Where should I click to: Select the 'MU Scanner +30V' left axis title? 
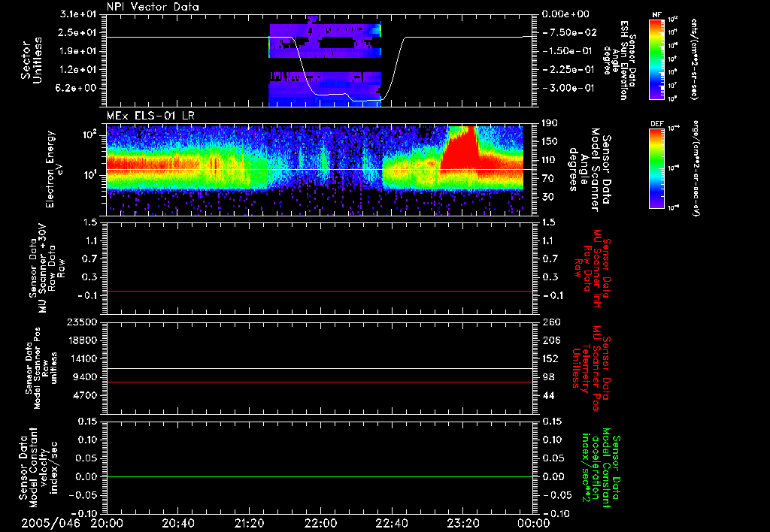pyautogui.click(x=47, y=268)
